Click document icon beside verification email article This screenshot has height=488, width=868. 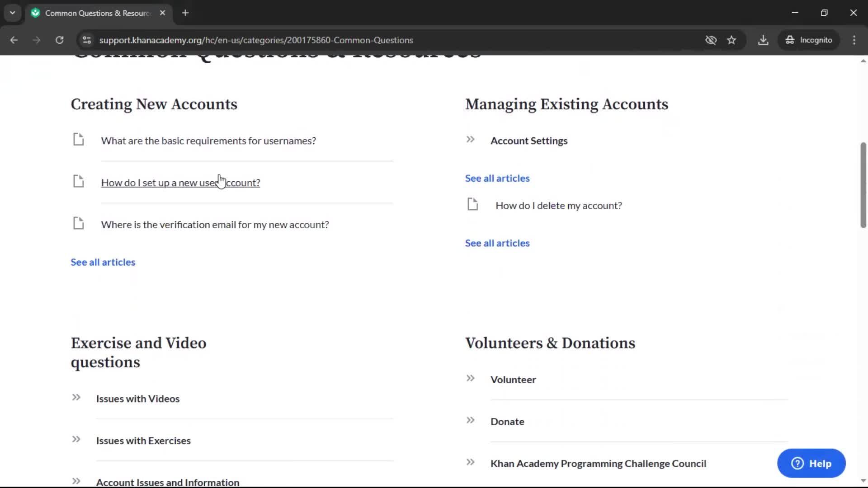(79, 224)
